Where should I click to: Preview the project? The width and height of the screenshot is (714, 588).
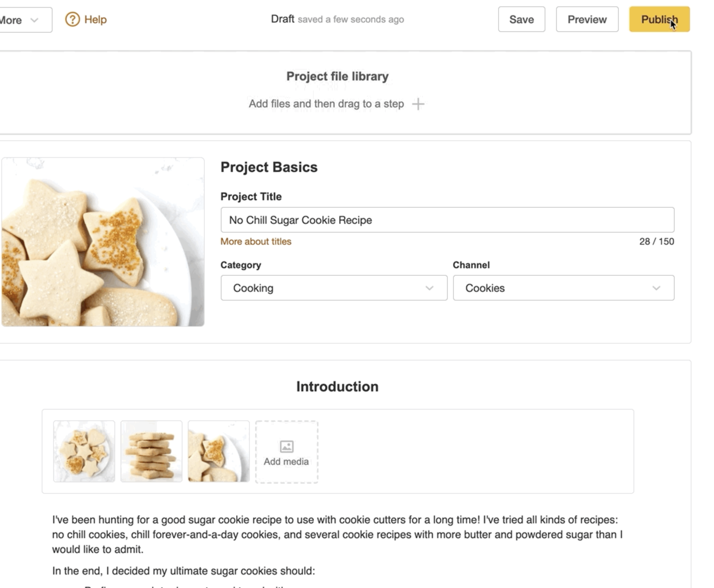coord(587,19)
